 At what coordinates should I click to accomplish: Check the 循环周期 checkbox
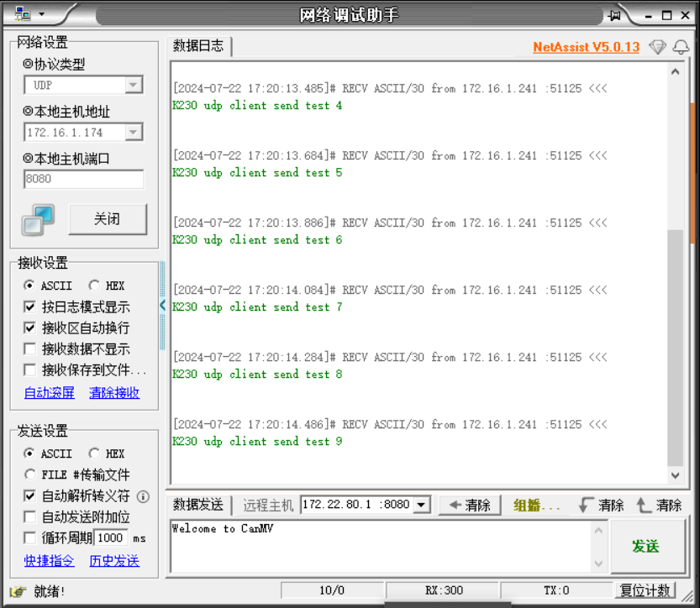pos(30,537)
